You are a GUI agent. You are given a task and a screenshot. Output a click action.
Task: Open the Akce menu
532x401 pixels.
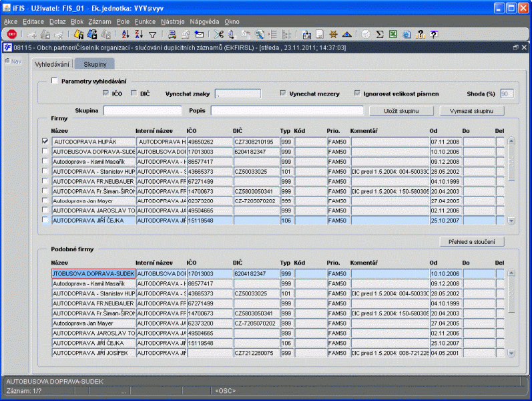coord(11,22)
